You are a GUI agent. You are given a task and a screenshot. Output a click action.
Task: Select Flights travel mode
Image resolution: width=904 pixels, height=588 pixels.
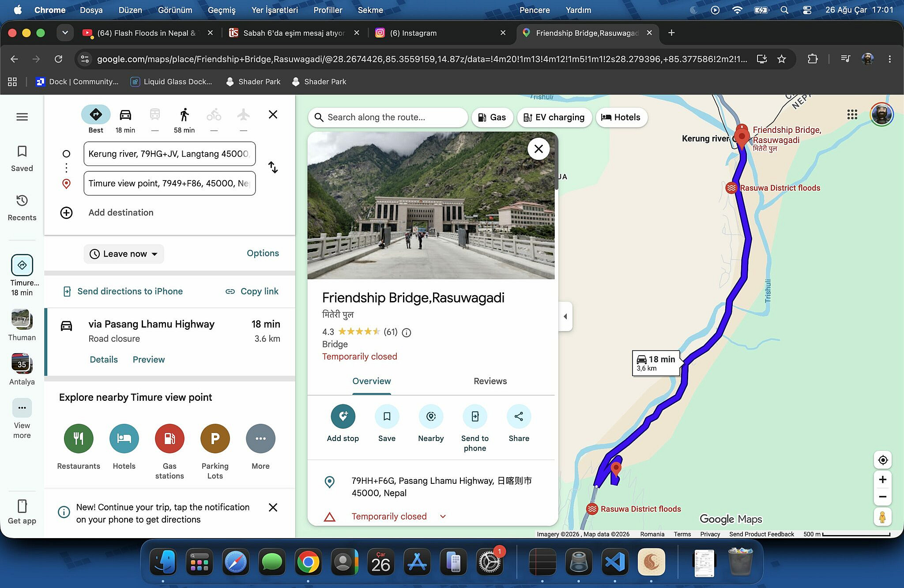point(243,119)
